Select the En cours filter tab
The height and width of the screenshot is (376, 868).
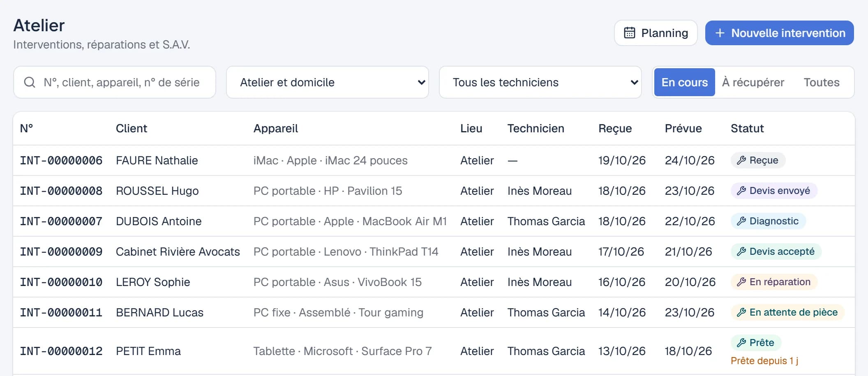click(684, 82)
